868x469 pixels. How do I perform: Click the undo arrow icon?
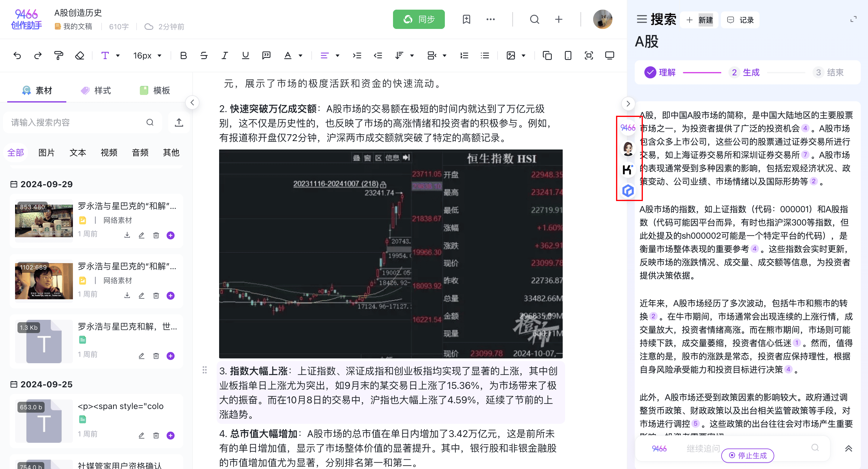point(17,55)
